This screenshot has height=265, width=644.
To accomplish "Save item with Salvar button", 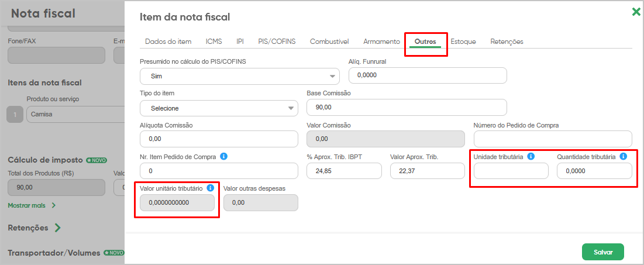I will pyautogui.click(x=603, y=252).
